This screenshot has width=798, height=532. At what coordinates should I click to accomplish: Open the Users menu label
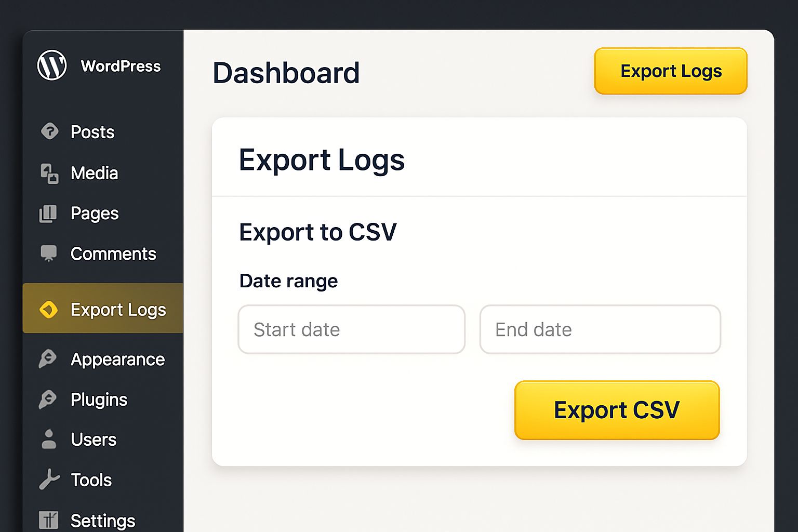[94, 440]
